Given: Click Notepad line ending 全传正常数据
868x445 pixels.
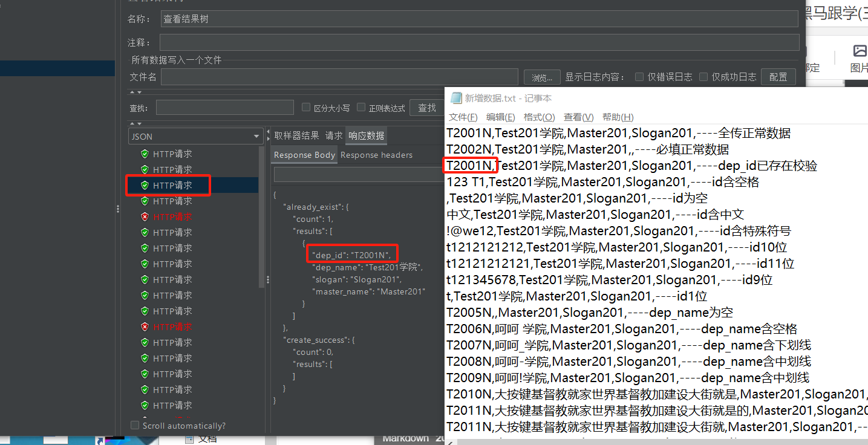Looking at the screenshot, I should point(618,133).
